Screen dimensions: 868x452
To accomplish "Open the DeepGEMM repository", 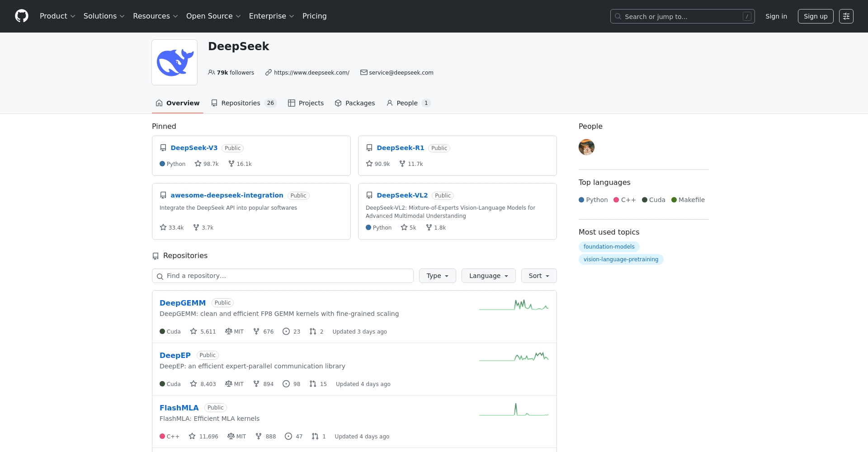I will 183,303.
